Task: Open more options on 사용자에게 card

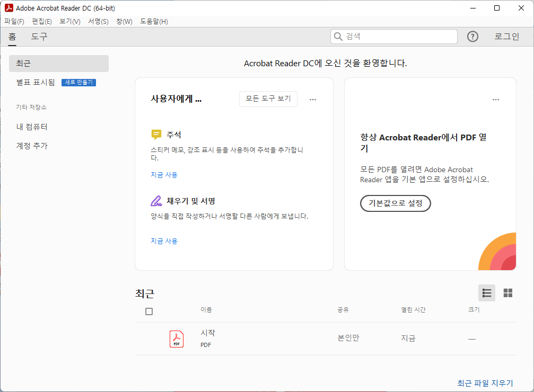Action: click(x=313, y=100)
